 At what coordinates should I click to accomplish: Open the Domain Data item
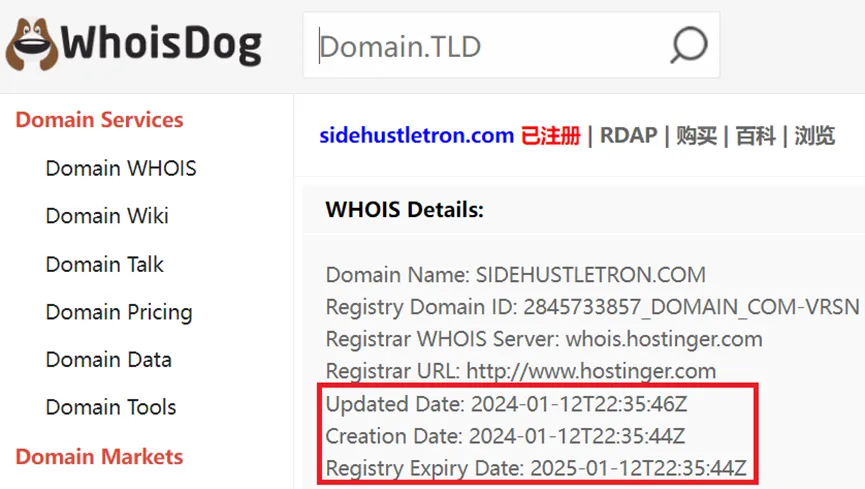pyautogui.click(x=109, y=360)
